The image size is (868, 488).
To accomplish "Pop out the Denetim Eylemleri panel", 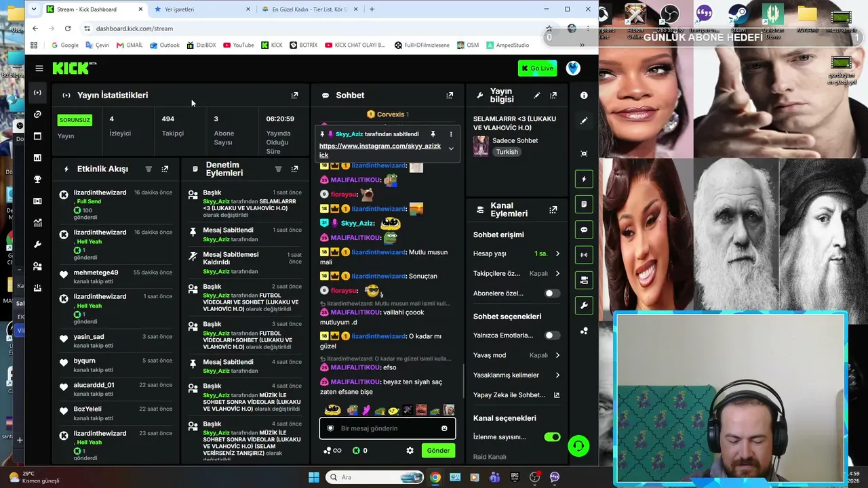I will (294, 169).
